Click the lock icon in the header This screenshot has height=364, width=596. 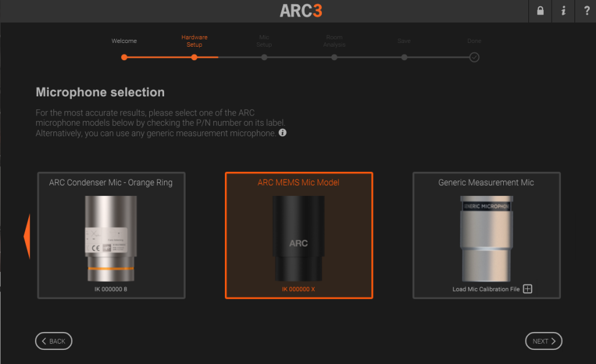click(540, 10)
